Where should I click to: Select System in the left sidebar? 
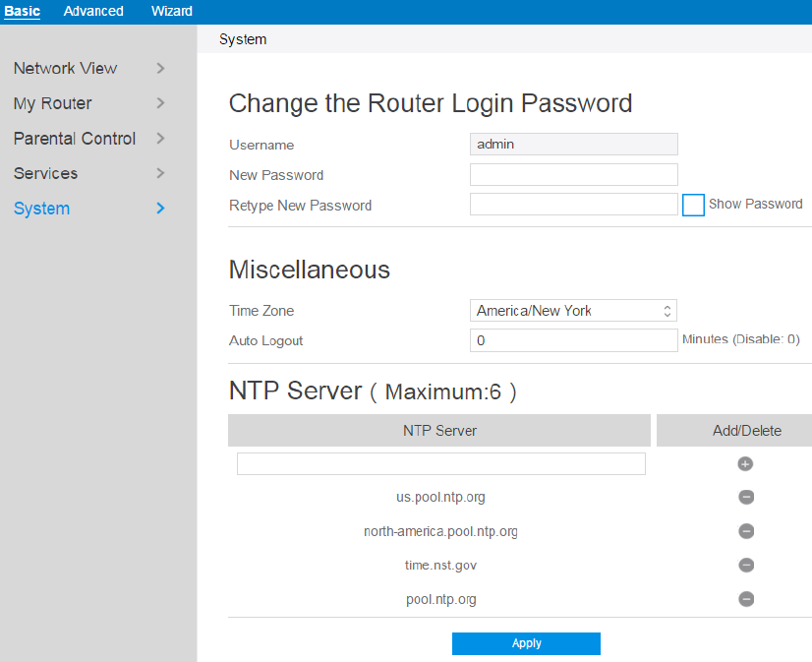88,209
